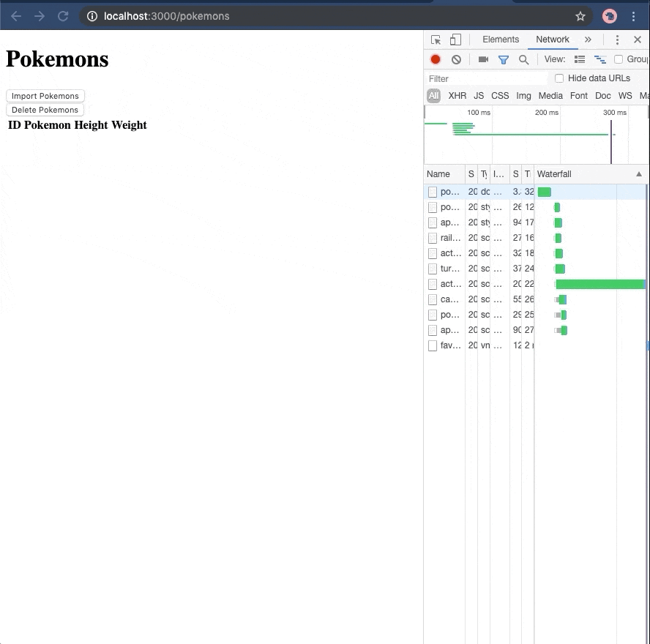Viewport: 650px width, 644px height.
Task: Toggle the network filter funnel icon
Action: pyautogui.click(x=504, y=60)
